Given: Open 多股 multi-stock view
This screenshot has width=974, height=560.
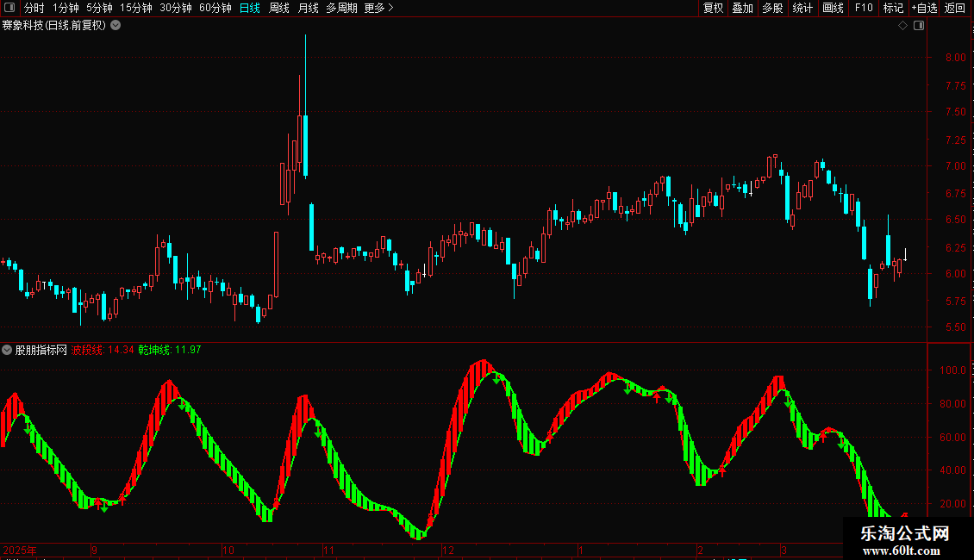Looking at the screenshot, I should [x=773, y=8].
